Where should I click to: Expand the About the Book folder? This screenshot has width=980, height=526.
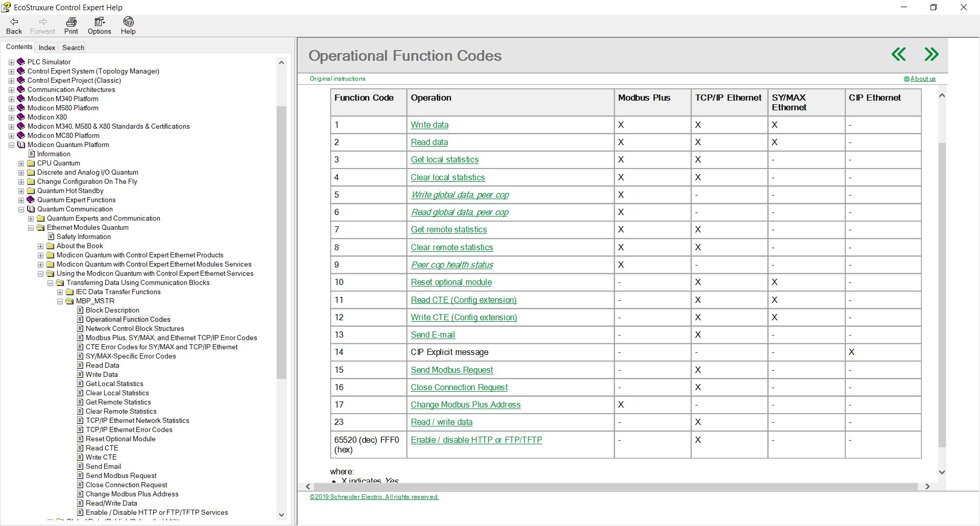40,246
